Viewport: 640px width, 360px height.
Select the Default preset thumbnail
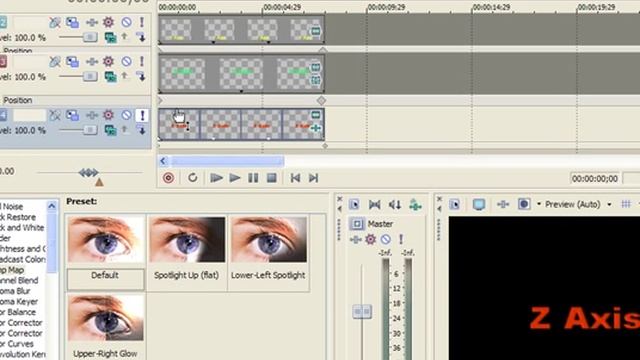(106, 239)
